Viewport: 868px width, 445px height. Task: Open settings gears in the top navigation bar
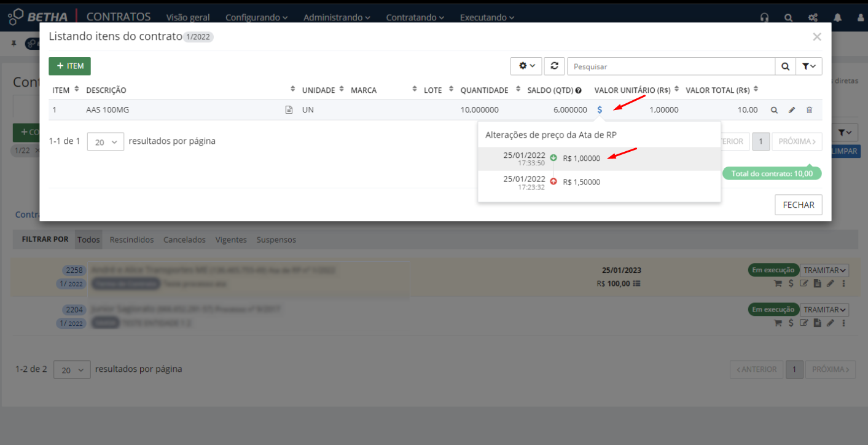pyautogui.click(x=813, y=17)
